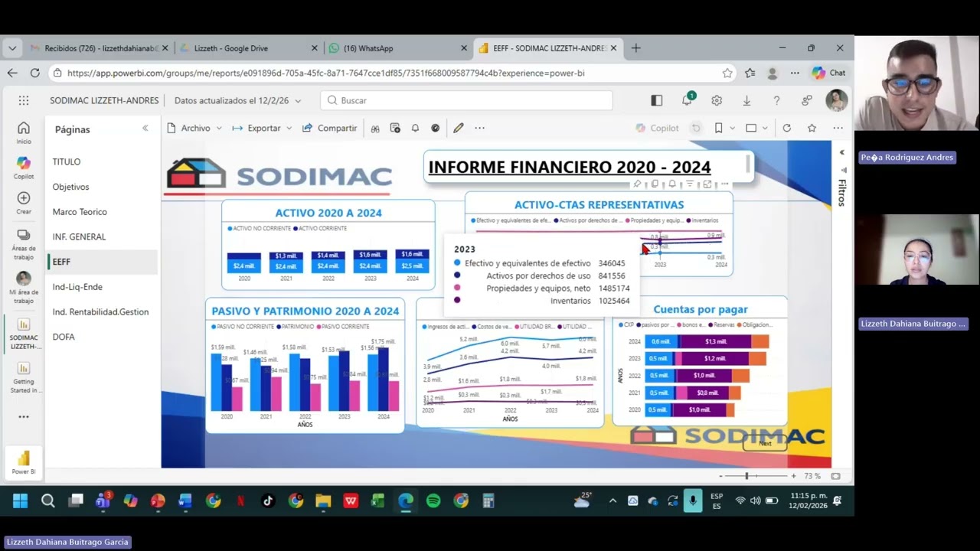Image resolution: width=980 pixels, height=551 pixels.
Task: Click the subscribe to report icon
Action: click(x=395, y=128)
